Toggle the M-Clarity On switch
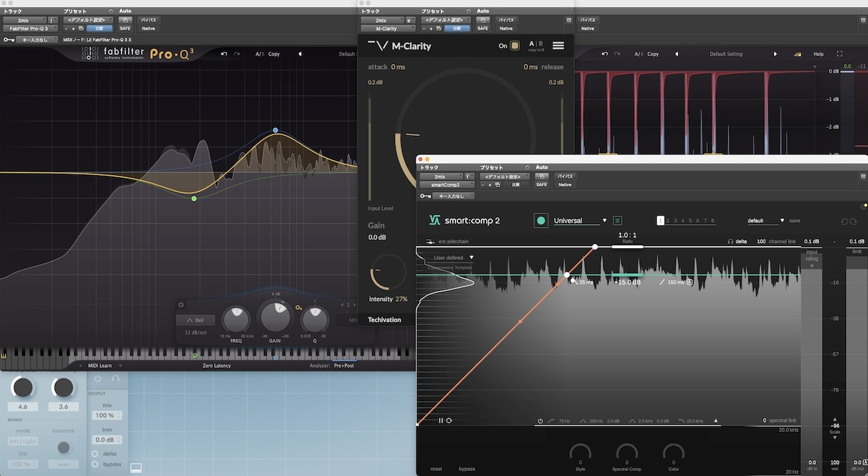This screenshot has height=476, width=868. tap(514, 46)
